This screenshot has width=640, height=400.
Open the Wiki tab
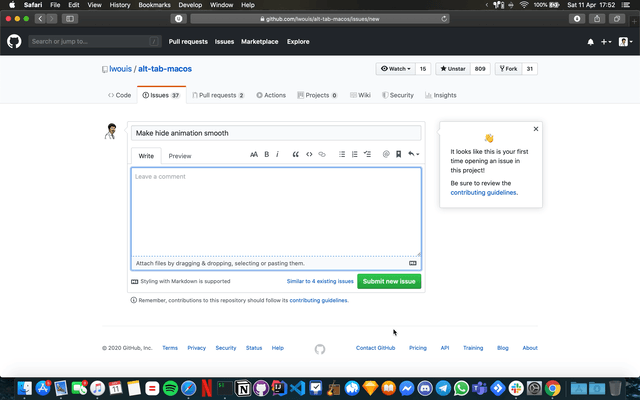point(360,95)
